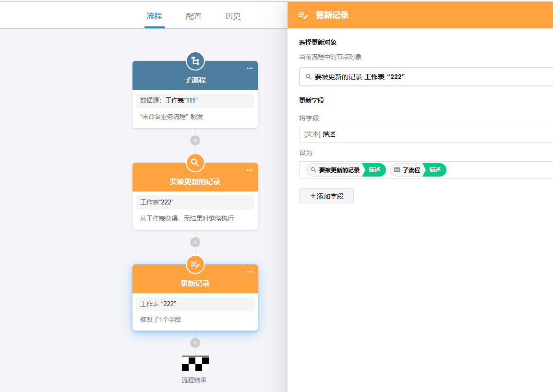553x392 pixels.
Task: Open the 历史 tab
Action: pos(233,16)
